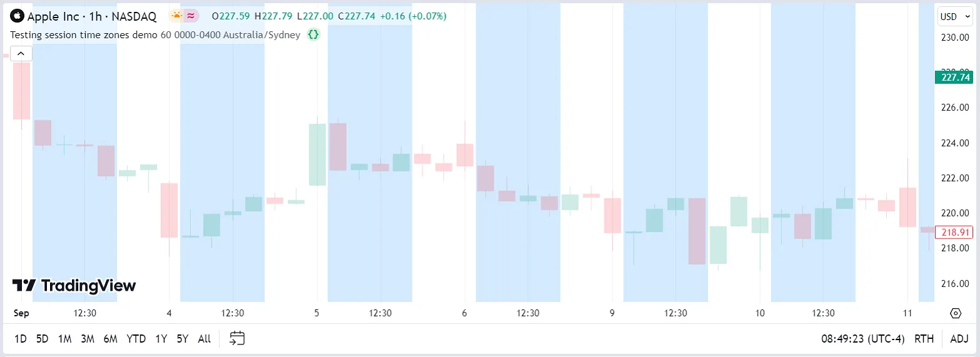This screenshot has height=357, width=980.
Task: Switch to the 6M date range
Action: pyautogui.click(x=110, y=339)
